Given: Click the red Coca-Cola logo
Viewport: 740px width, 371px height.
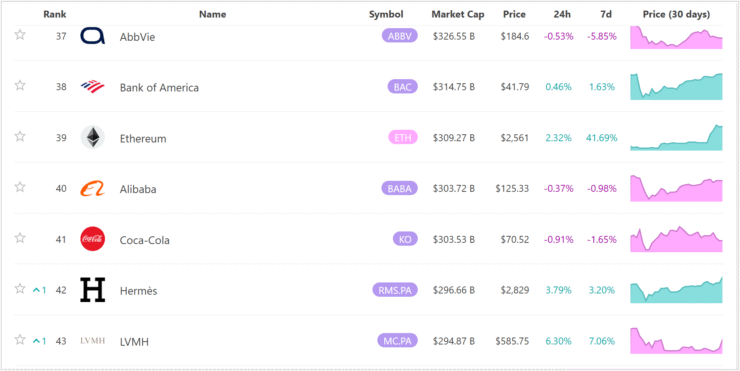Looking at the screenshot, I should (93, 239).
